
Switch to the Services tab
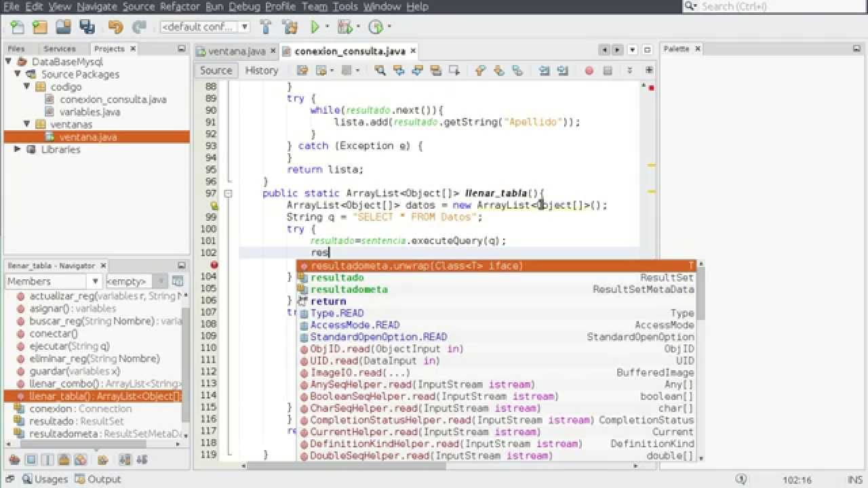pyautogui.click(x=60, y=49)
